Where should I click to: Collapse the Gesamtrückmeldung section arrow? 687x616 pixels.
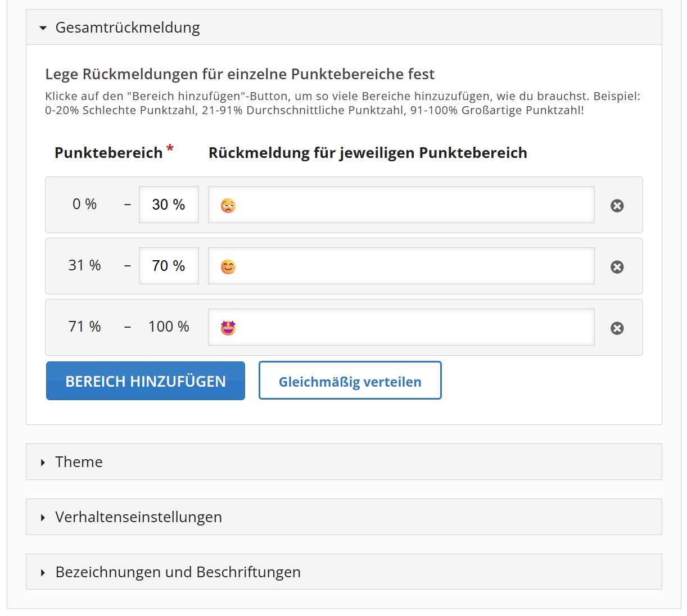43,28
